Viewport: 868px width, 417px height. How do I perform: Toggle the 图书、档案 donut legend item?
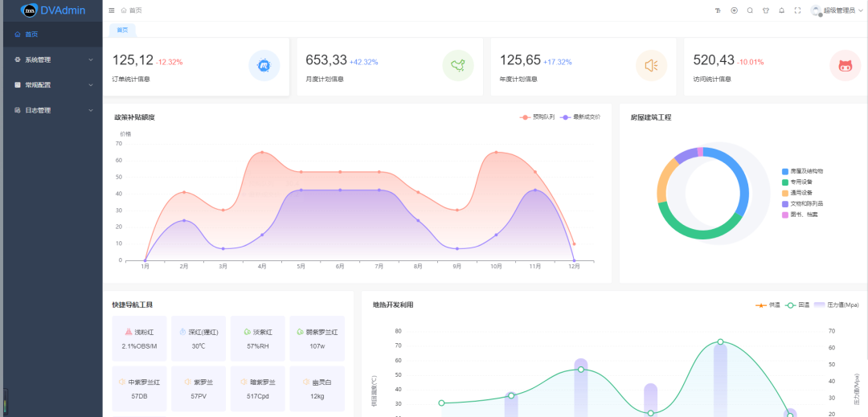coord(800,215)
